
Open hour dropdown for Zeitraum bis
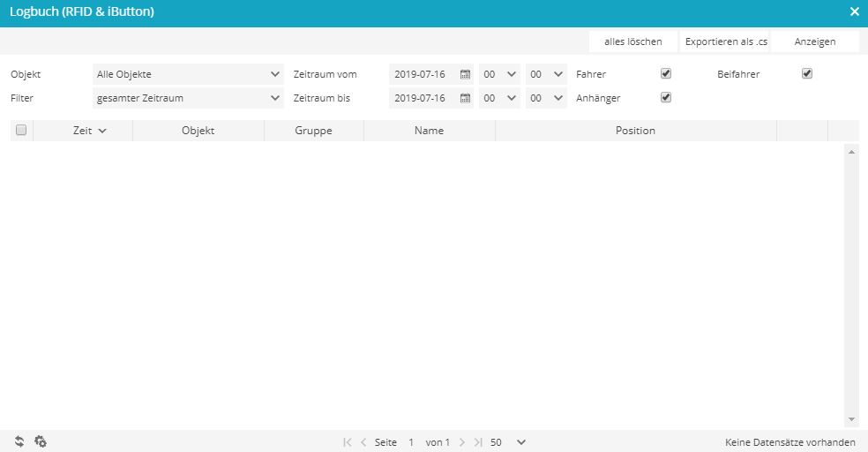pyautogui.click(x=499, y=98)
